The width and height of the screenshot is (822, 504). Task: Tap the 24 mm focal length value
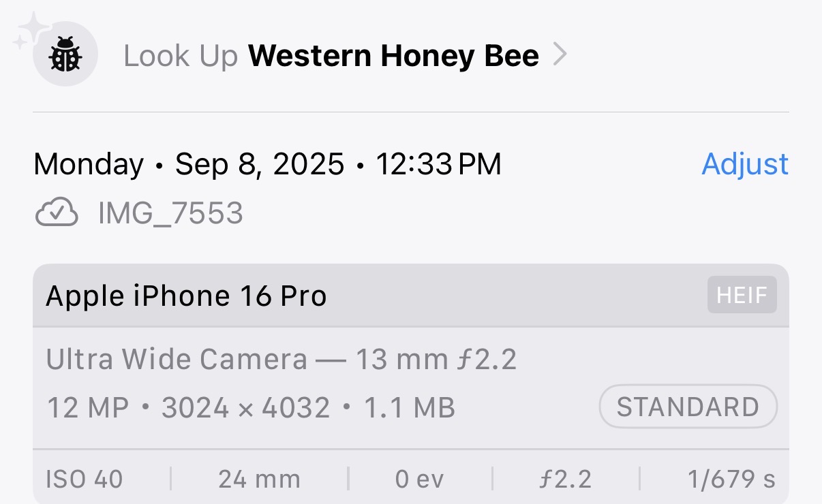(259, 479)
